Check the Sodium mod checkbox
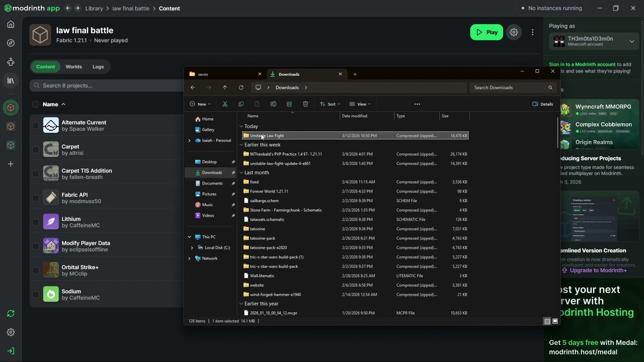 [35, 295]
